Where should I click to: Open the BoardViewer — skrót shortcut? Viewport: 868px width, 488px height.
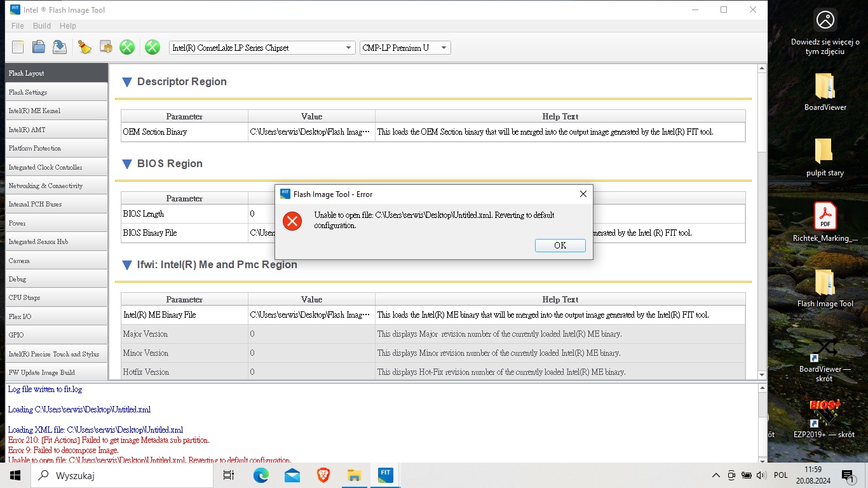(825, 359)
